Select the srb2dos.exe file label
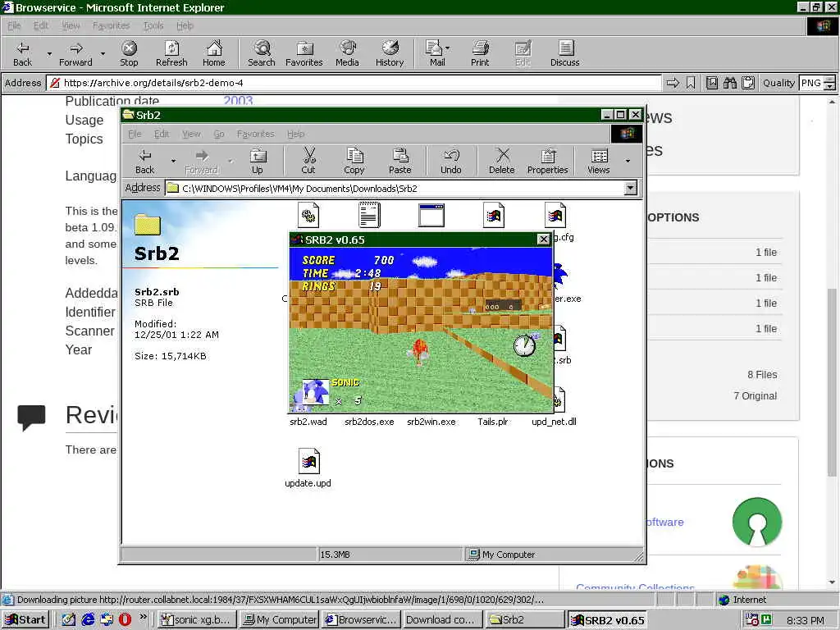 (x=369, y=422)
